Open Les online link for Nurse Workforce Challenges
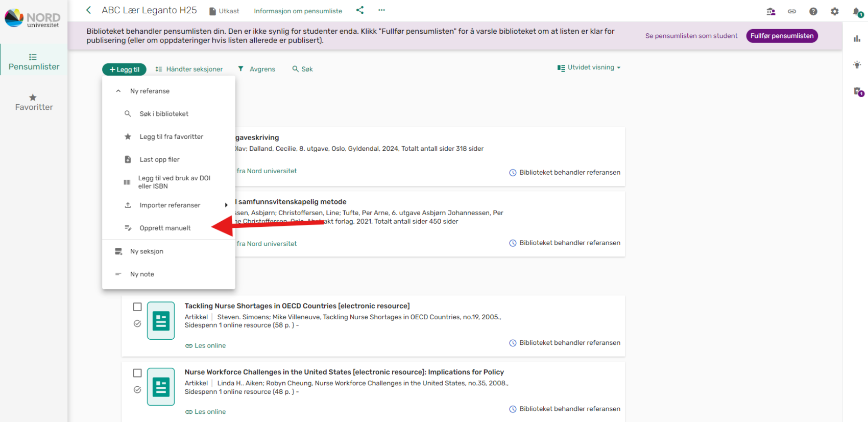 point(206,412)
